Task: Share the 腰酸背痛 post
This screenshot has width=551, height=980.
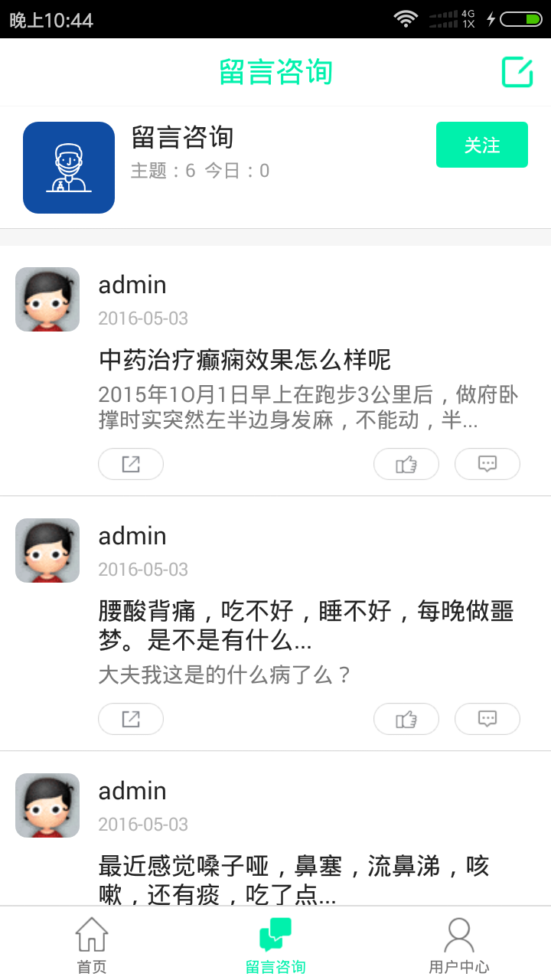Action: [131, 719]
